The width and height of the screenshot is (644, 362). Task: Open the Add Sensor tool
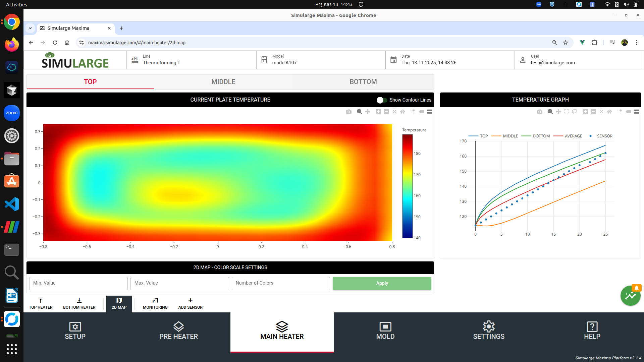190,303
